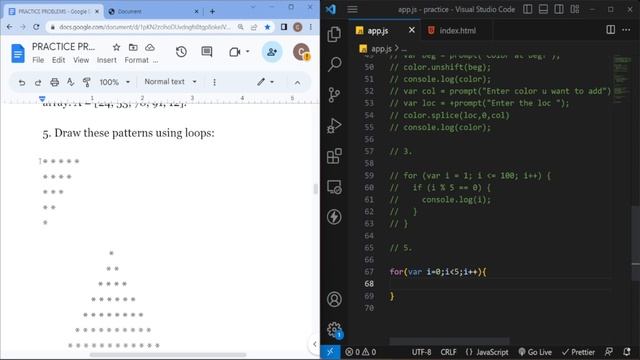Open Docs editing mode pencil dropdown
640x360 pixels.
click(x=265, y=82)
